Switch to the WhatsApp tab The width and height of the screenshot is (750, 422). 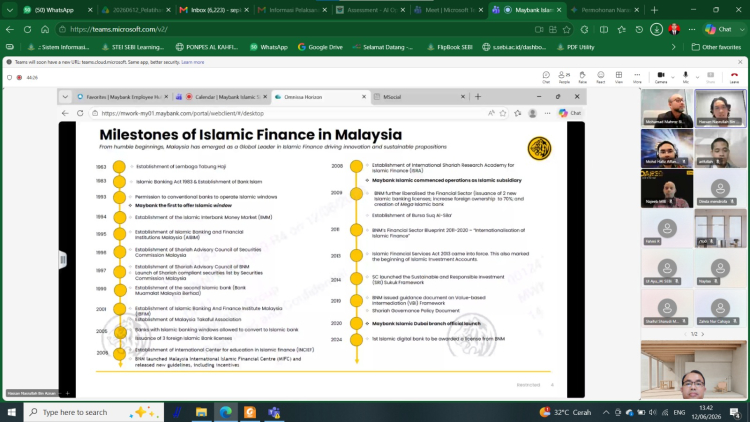pos(58,10)
